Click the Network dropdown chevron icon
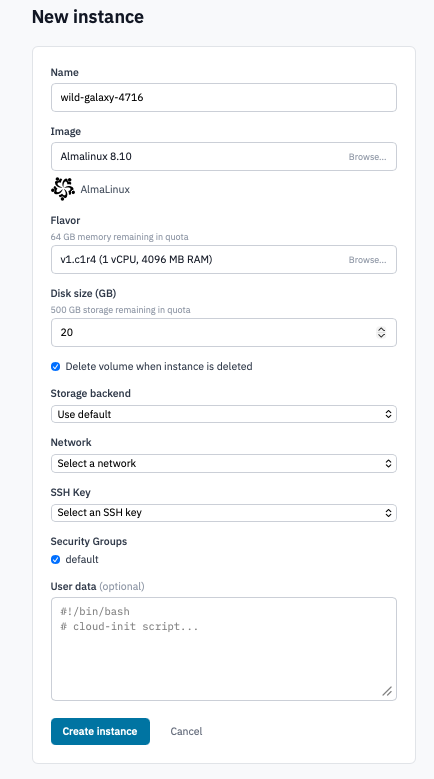The height and width of the screenshot is (779, 434). pyautogui.click(x=388, y=463)
